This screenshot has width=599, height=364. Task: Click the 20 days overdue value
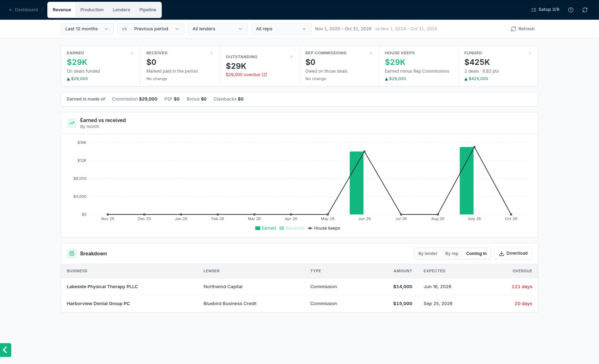coord(523,304)
